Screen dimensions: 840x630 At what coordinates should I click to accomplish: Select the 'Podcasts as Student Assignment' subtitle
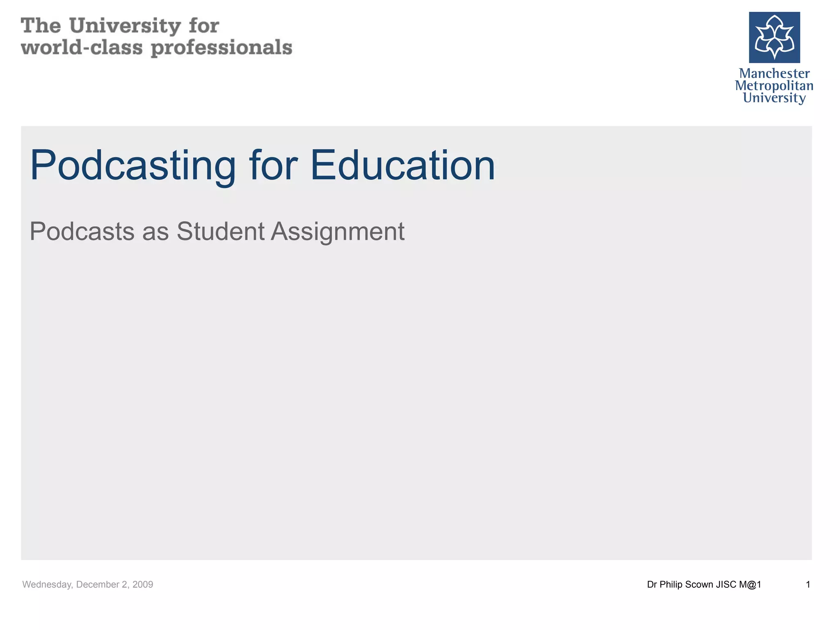(217, 231)
